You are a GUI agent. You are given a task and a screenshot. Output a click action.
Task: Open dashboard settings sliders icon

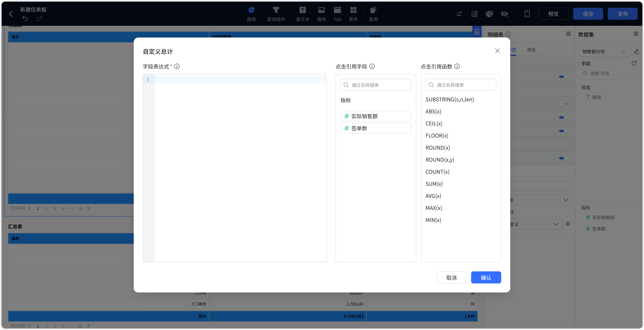(x=459, y=14)
